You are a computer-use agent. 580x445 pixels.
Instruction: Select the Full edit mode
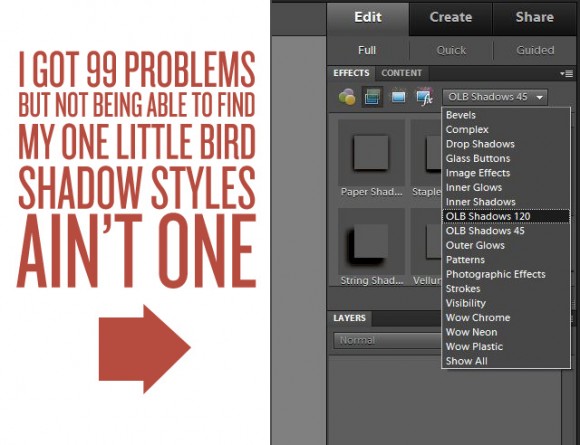click(x=367, y=50)
